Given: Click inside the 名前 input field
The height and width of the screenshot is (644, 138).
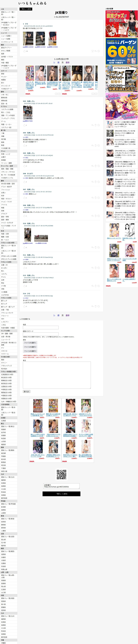Looking at the screenshot, I should (x=41, y=327).
